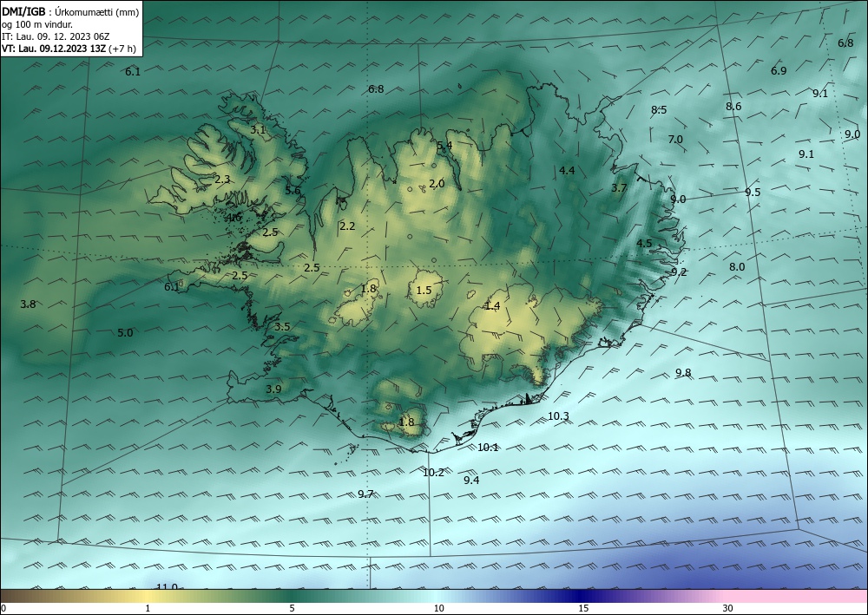Click the 9.7 value south of Iceland

(x=365, y=494)
